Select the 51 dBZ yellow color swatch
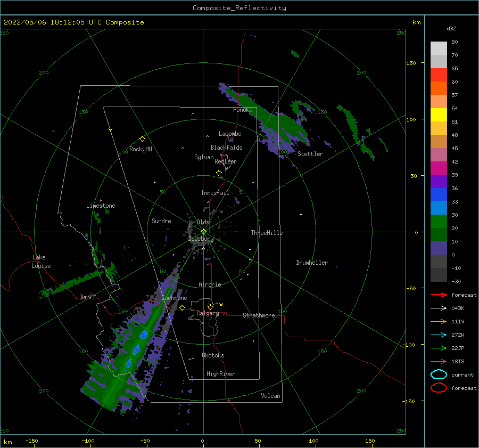This screenshot has height=448, width=479. (x=439, y=115)
